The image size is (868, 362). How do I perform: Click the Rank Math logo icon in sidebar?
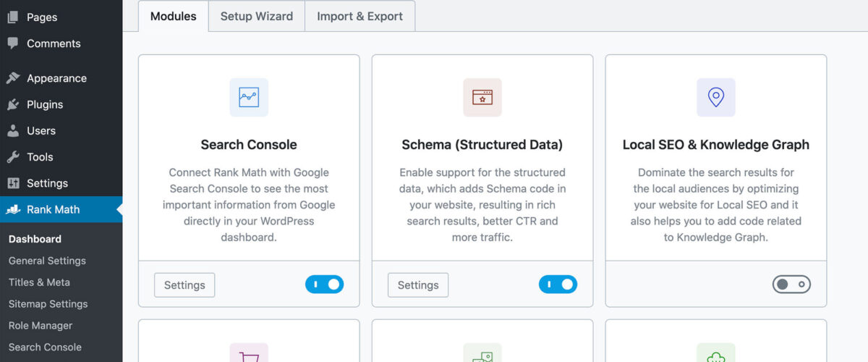(13, 209)
